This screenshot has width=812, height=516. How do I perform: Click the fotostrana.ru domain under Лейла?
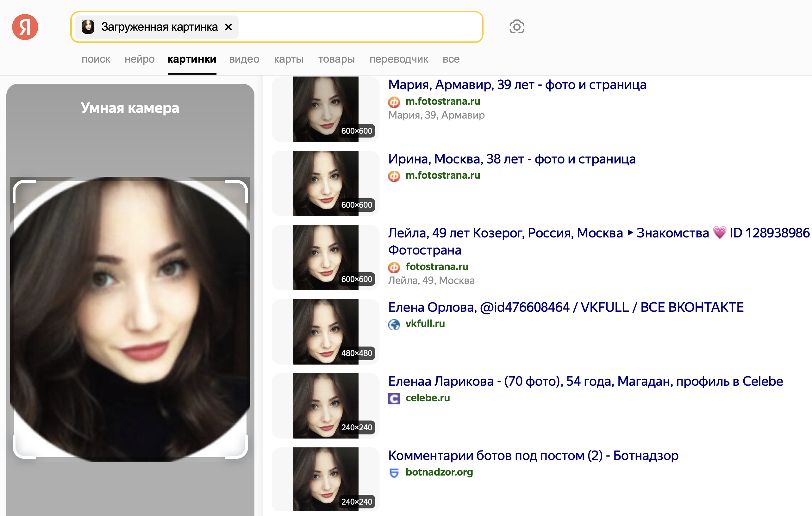437,267
